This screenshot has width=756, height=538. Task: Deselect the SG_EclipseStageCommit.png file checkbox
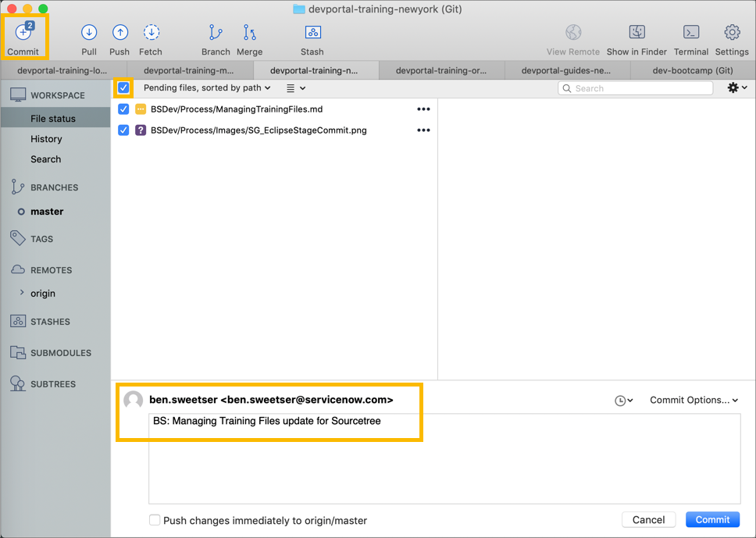click(123, 130)
